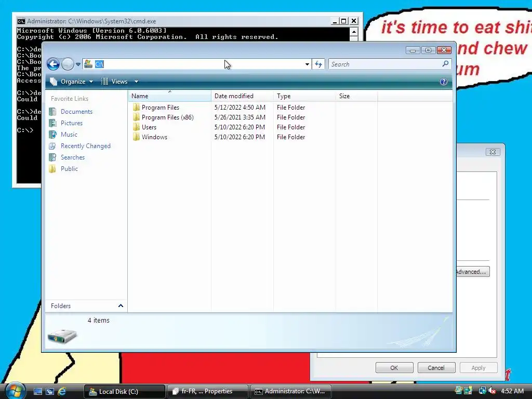This screenshot has width=532, height=399.
Task: Open the Windows Start orb
Action: [x=15, y=391]
